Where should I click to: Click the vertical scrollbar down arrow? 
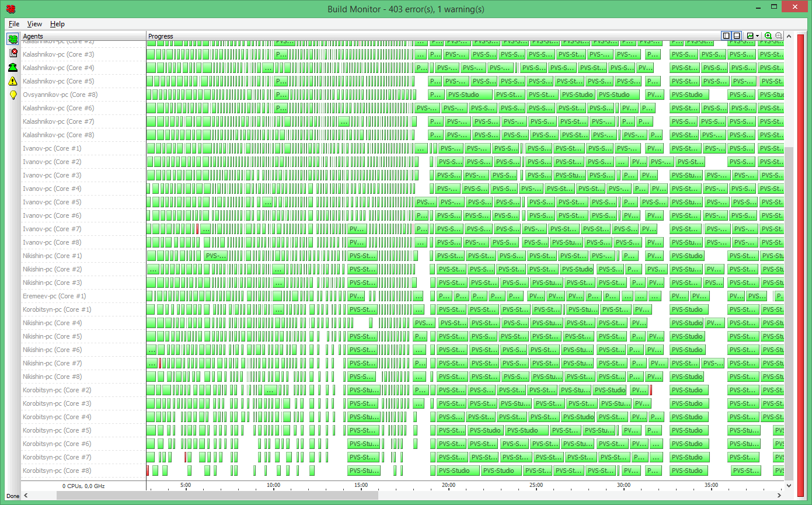pyautogui.click(x=789, y=485)
